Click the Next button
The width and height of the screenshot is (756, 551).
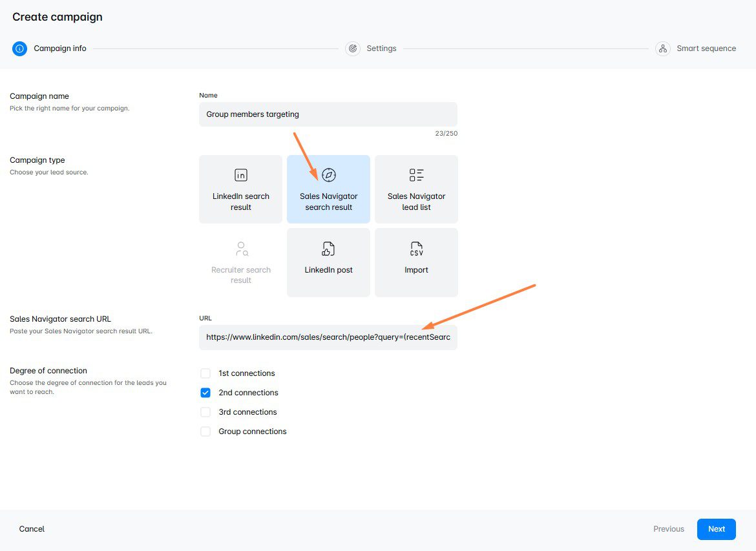tap(717, 529)
